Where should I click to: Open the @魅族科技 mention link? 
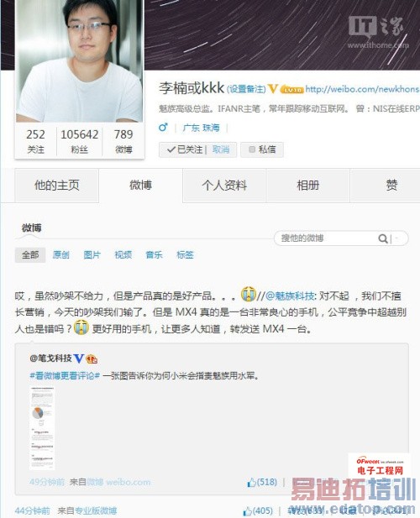point(290,296)
